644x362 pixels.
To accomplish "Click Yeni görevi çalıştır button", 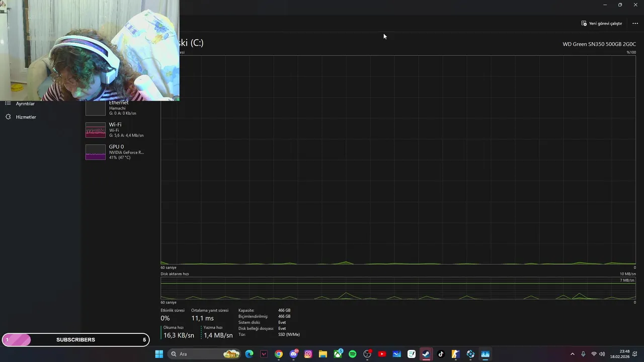I will (x=602, y=23).
